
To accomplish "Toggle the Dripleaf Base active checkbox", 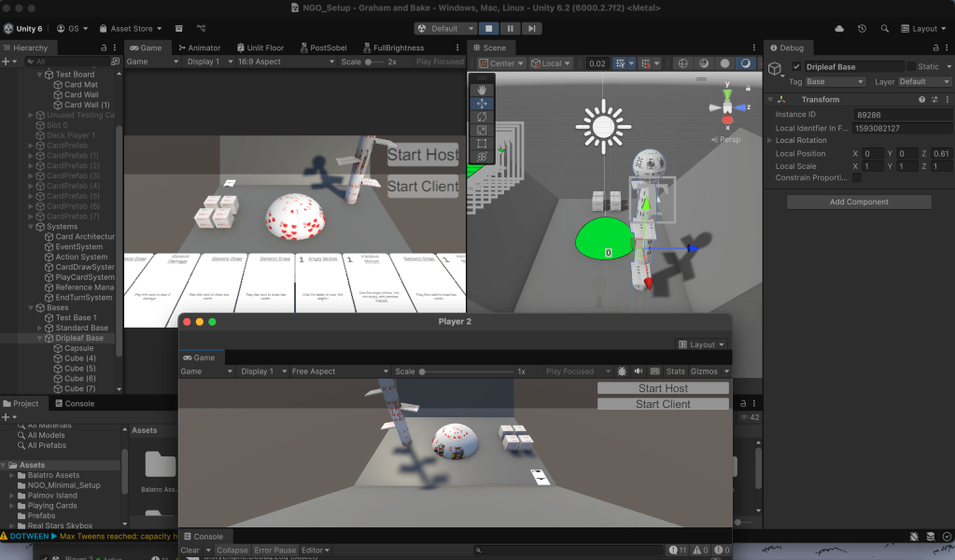I will 796,67.
